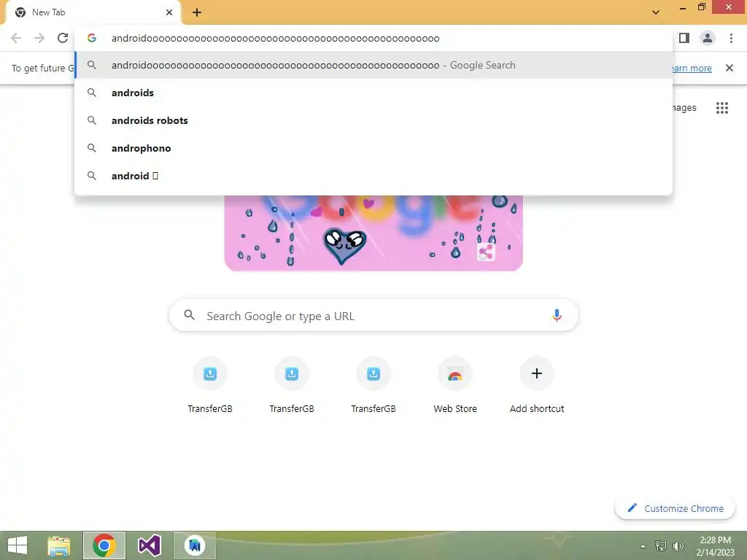Image resolution: width=747 pixels, height=560 pixels.
Task: Reload the page with the refresh icon
Action: tap(63, 38)
